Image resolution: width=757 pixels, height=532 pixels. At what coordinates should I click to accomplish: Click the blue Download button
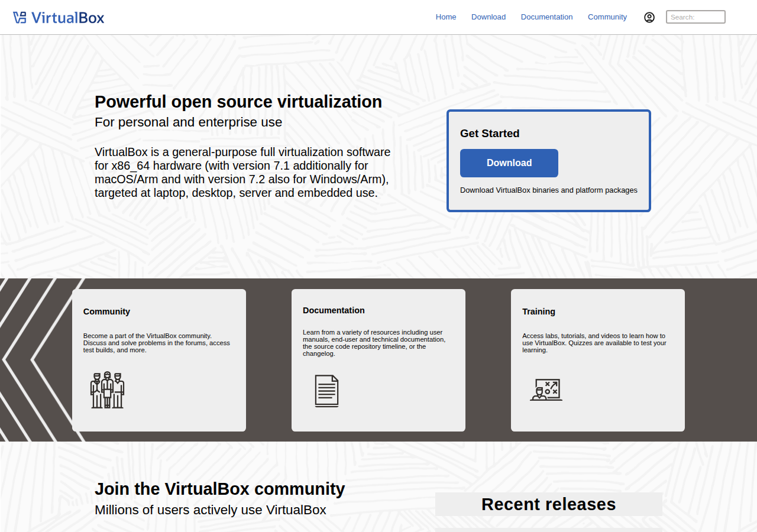(x=509, y=163)
